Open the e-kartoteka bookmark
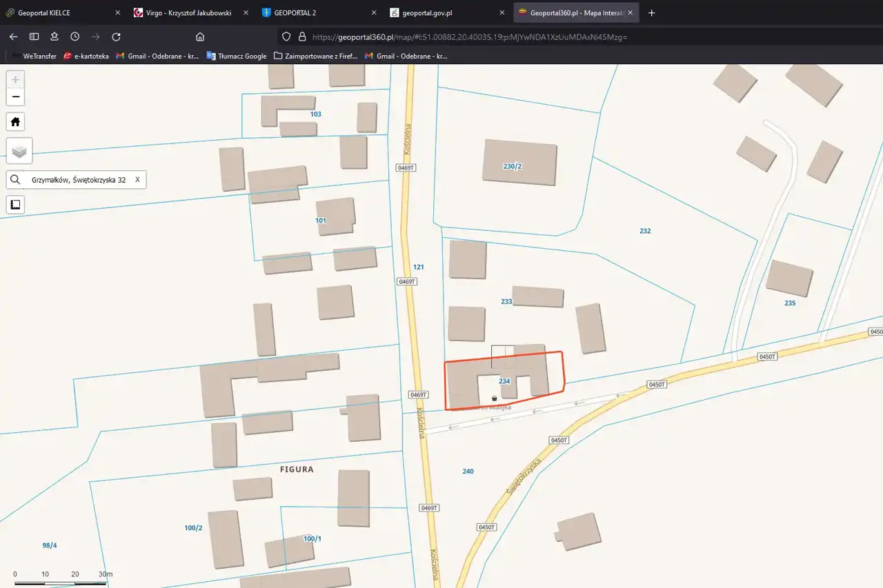The image size is (883, 588). click(x=86, y=56)
